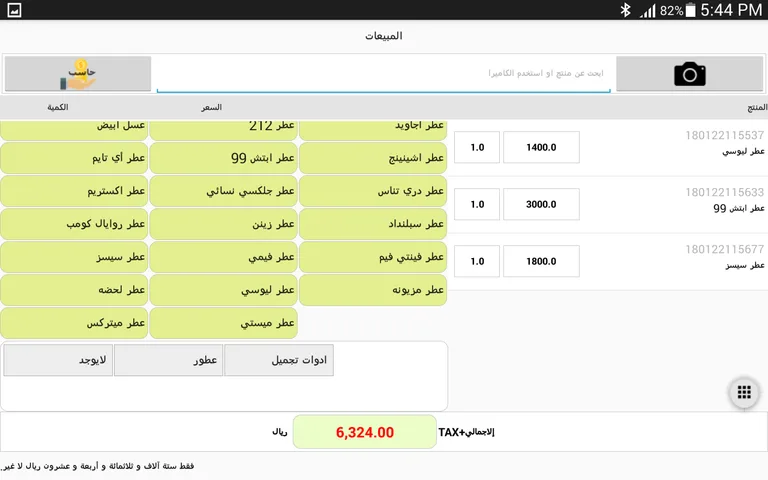Edit price 1400.0 field

pyautogui.click(x=541, y=147)
